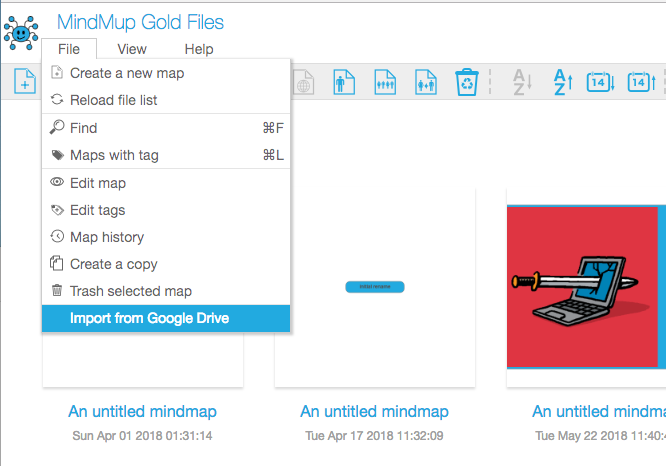Screen dimensions: 666x466
Task: Click the MindMup Gold Files title
Action: (140, 22)
